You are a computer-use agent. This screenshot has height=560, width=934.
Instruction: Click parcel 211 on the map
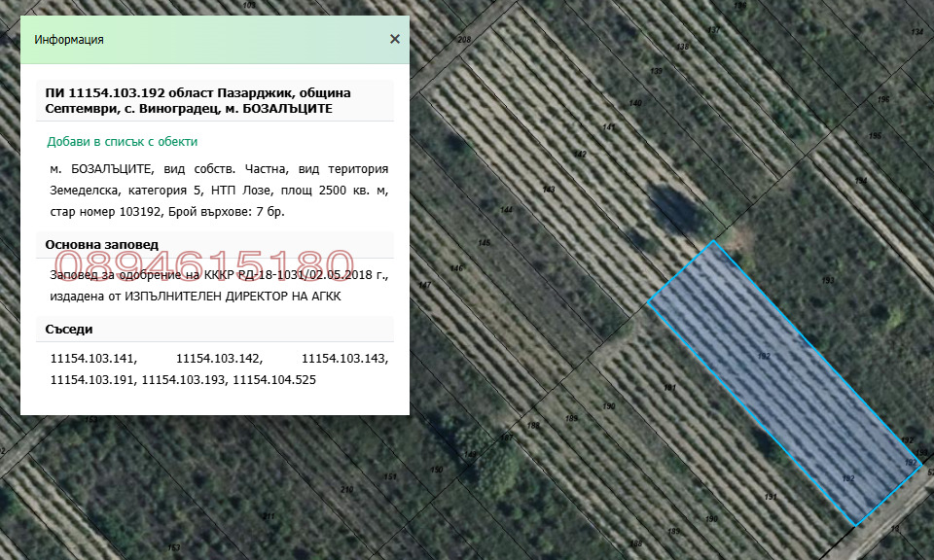[269, 516]
